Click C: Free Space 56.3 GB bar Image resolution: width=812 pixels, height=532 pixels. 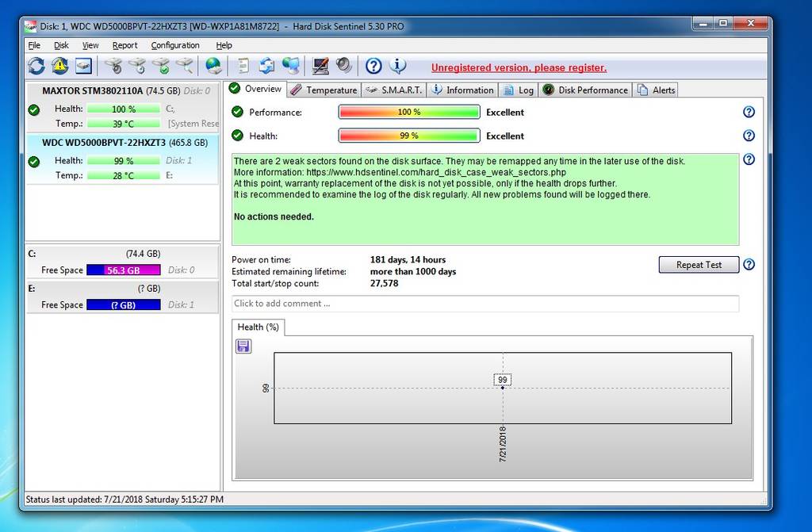(x=123, y=270)
